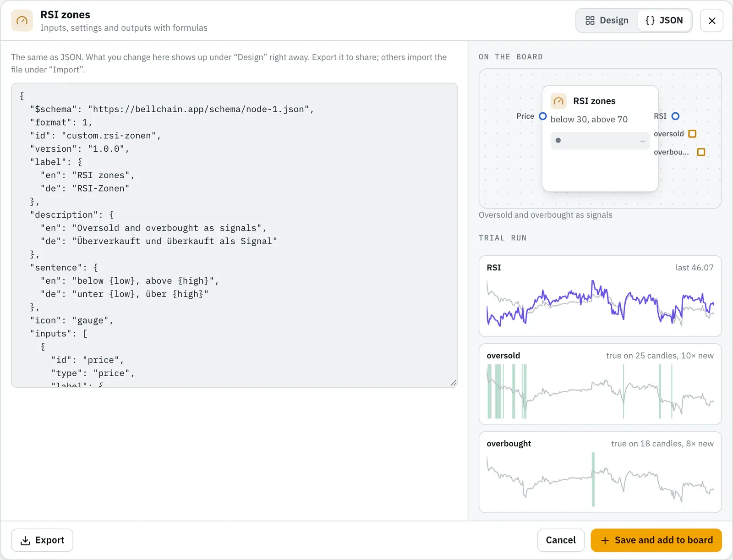Click the "last 46.07" value
Viewport: 733px width, 560px height.
tap(695, 268)
